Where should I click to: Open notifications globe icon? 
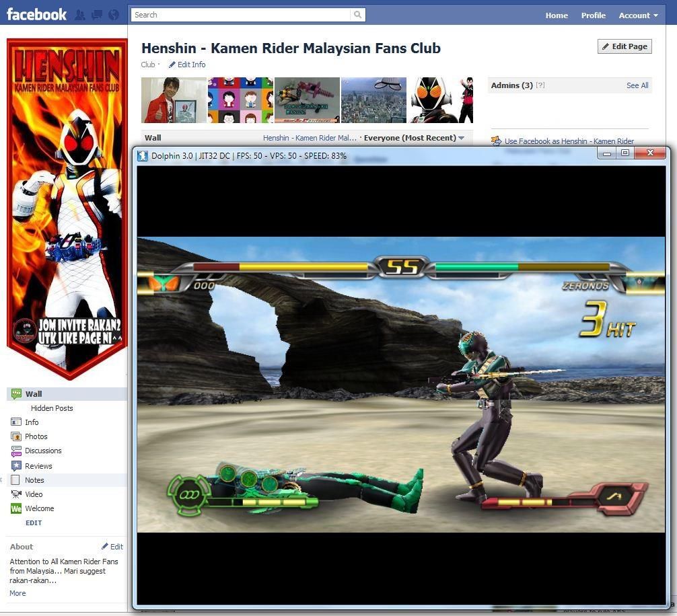click(114, 15)
